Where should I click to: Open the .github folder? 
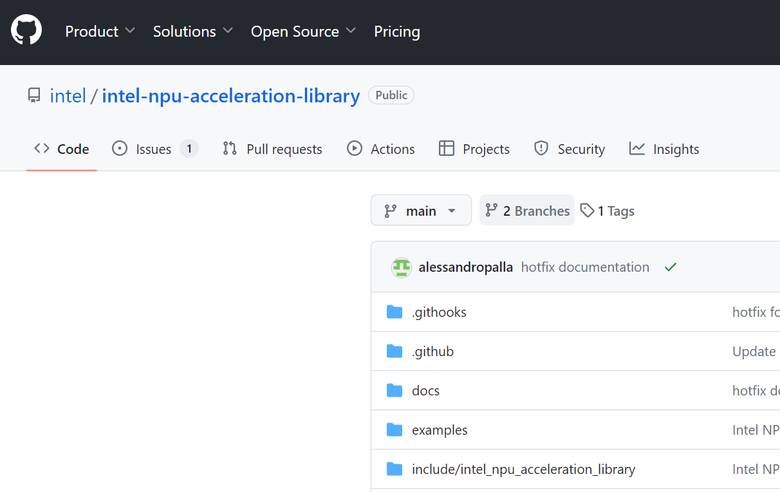pos(432,351)
